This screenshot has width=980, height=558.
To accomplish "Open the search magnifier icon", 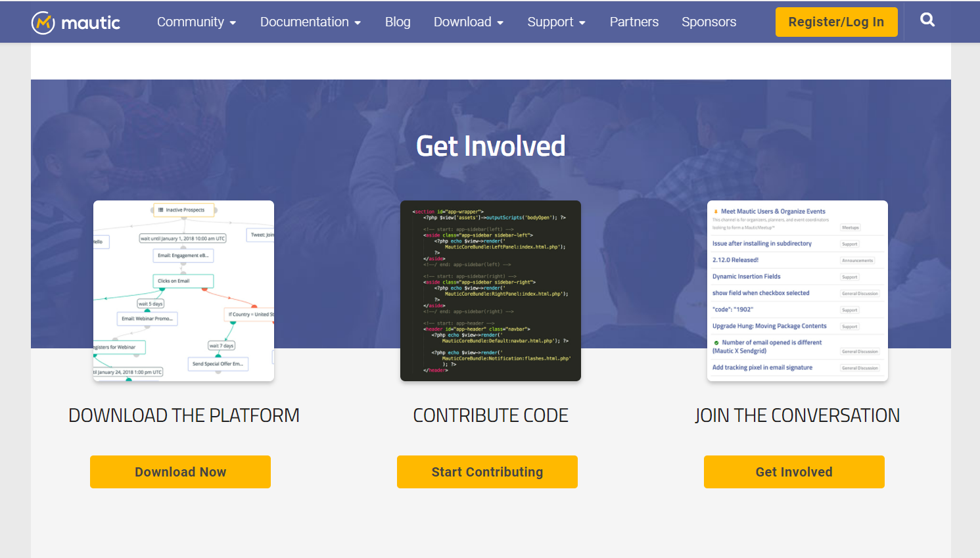I will tap(927, 20).
